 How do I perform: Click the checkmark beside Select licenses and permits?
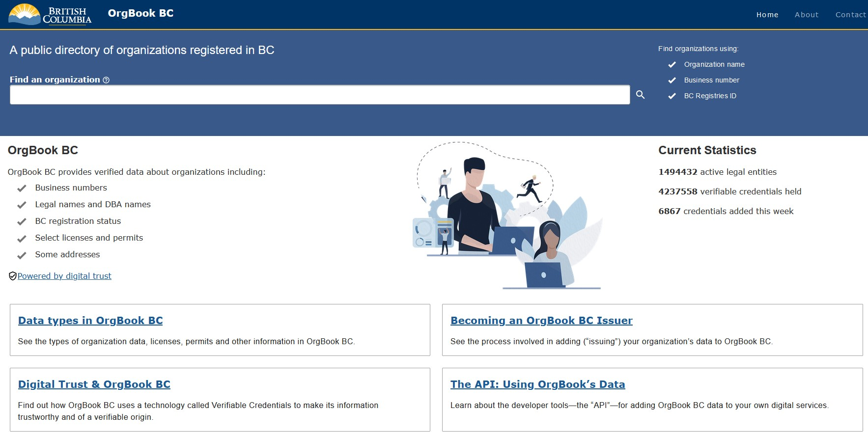(22, 239)
